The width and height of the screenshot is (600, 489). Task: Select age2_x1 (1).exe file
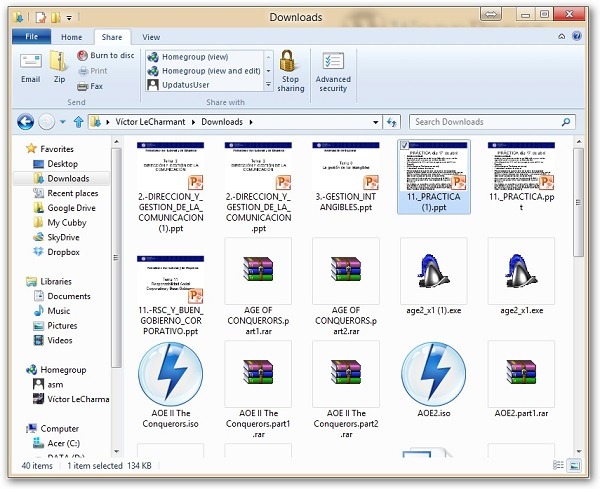point(434,276)
